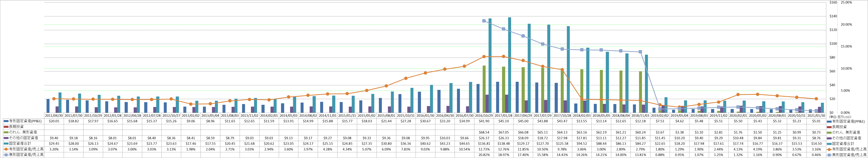
Task: Click the 12.76% ratio cell
Action: tap(503, 149)
